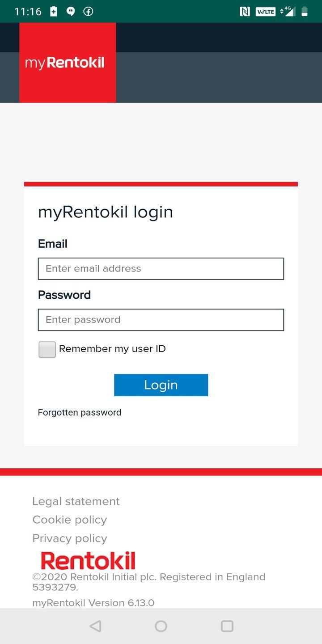The height and width of the screenshot is (644, 322).
Task: Open recent apps with square button
Action: pos(227,626)
